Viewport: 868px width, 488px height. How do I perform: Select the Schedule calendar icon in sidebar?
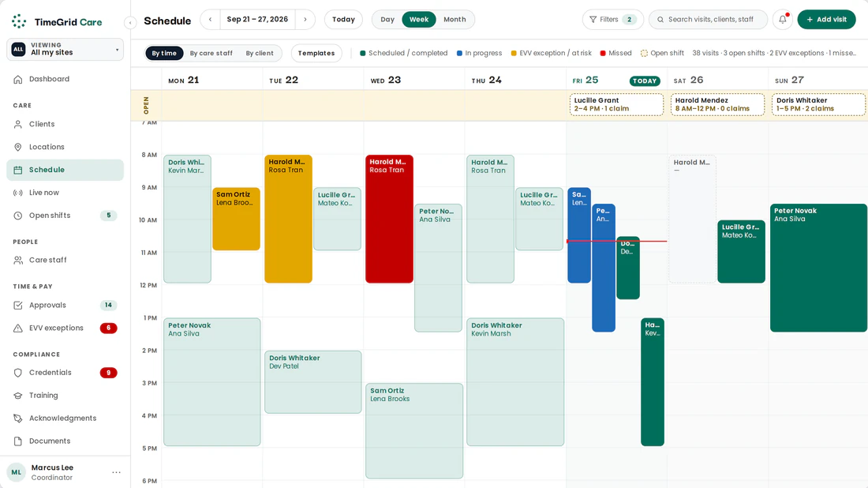click(17, 170)
